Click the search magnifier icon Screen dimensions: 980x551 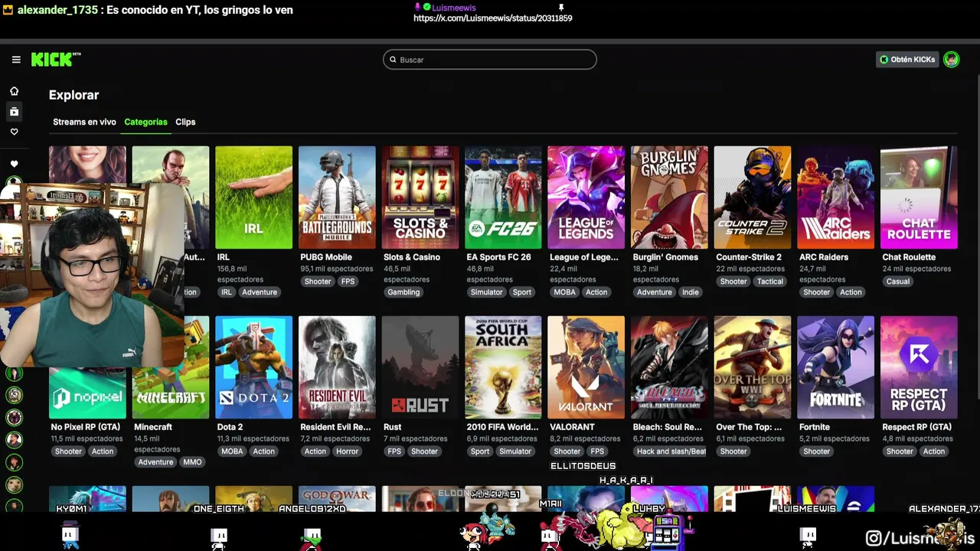pyautogui.click(x=393, y=60)
